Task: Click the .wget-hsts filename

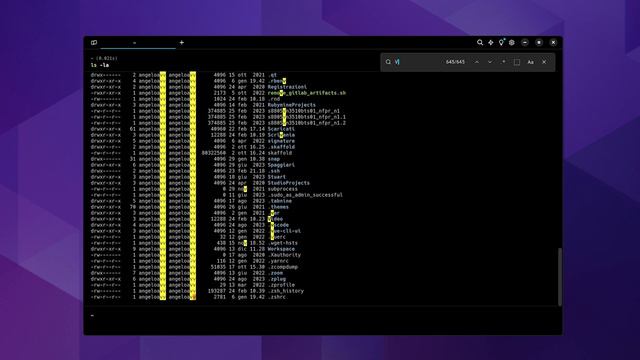Action: 282,243
